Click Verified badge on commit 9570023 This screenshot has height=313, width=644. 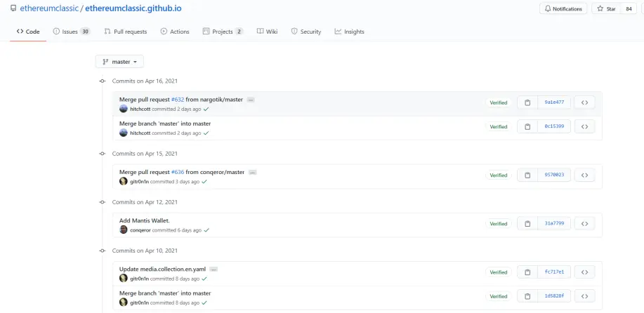[x=499, y=175]
